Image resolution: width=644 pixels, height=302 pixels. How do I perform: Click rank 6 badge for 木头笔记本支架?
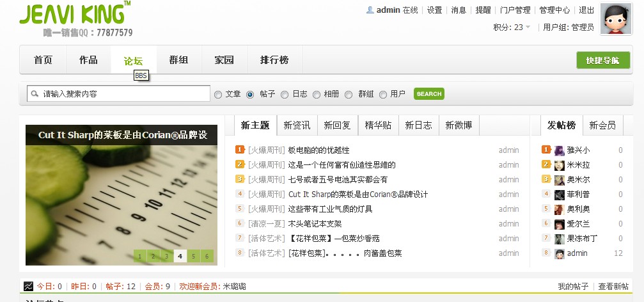pos(240,223)
